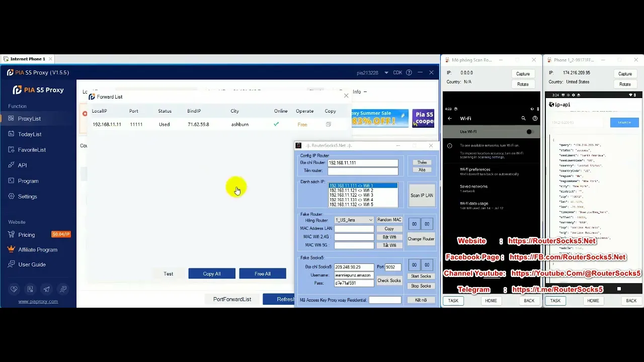Tap the Wi-Fi screen back arrow

click(x=450, y=119)
